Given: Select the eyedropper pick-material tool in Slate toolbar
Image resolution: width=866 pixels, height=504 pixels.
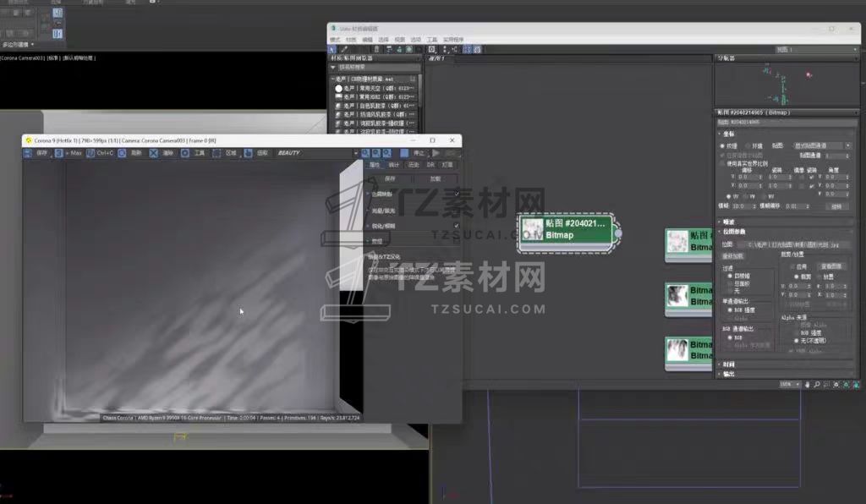Looking at the screenshot, I should coord(344,49).
